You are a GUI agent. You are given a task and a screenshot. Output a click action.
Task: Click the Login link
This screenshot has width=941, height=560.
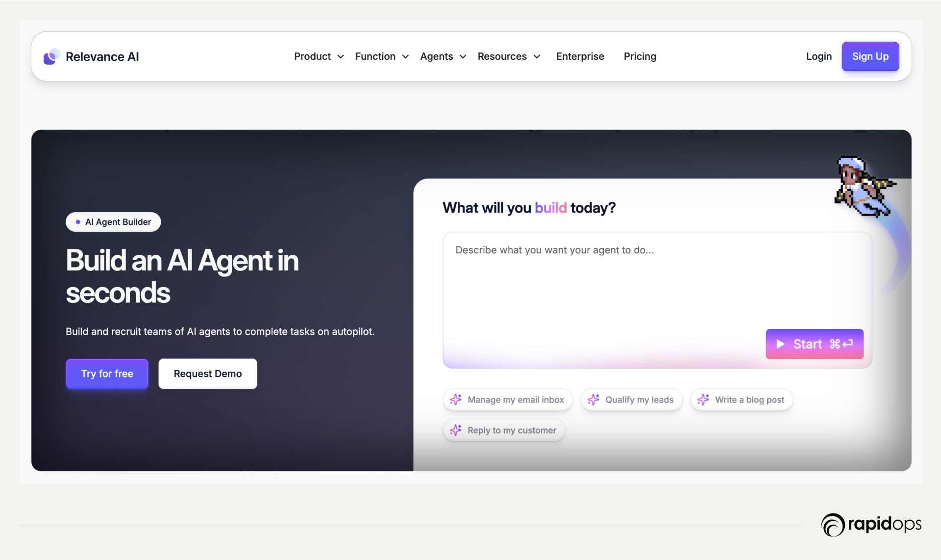pos(818,56)
